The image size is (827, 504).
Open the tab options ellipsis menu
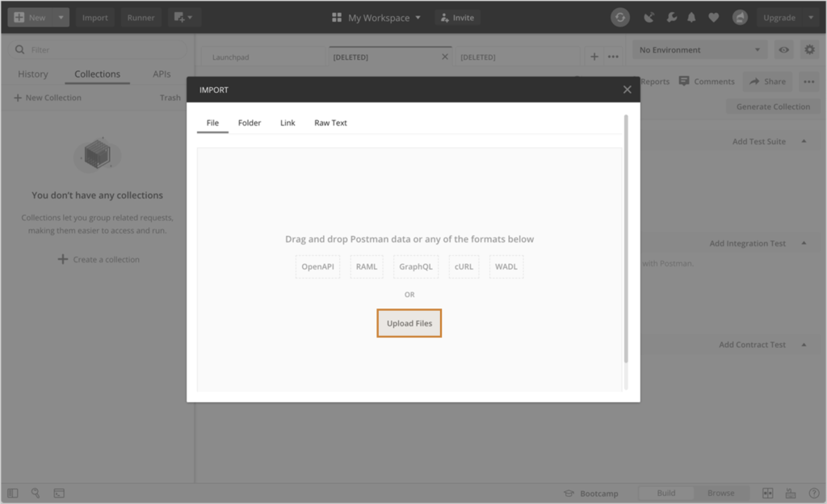point(613,57)
